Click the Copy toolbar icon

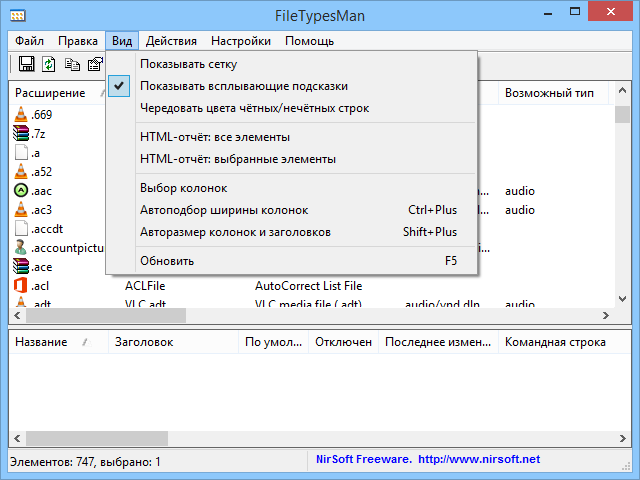point(72,64)
